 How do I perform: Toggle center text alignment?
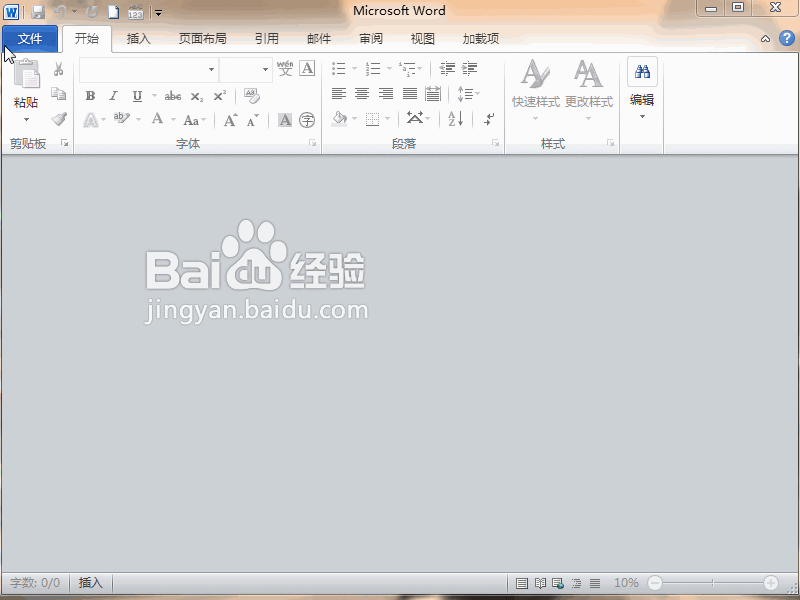pyautogui.click(x=362, y=93)
